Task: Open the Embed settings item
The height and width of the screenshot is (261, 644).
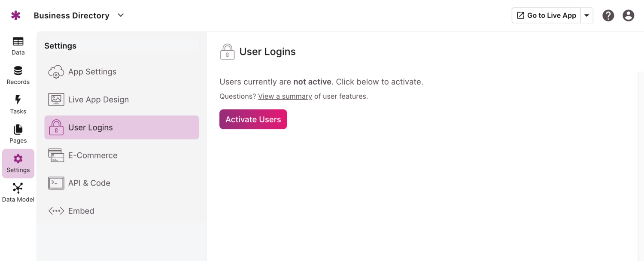Action: [x=81, y=211]
